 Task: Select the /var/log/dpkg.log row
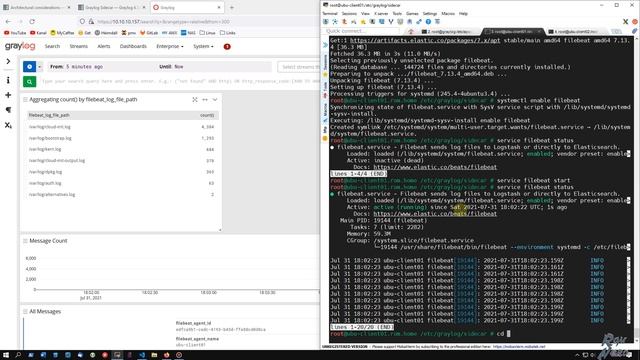tap(122, 172)
